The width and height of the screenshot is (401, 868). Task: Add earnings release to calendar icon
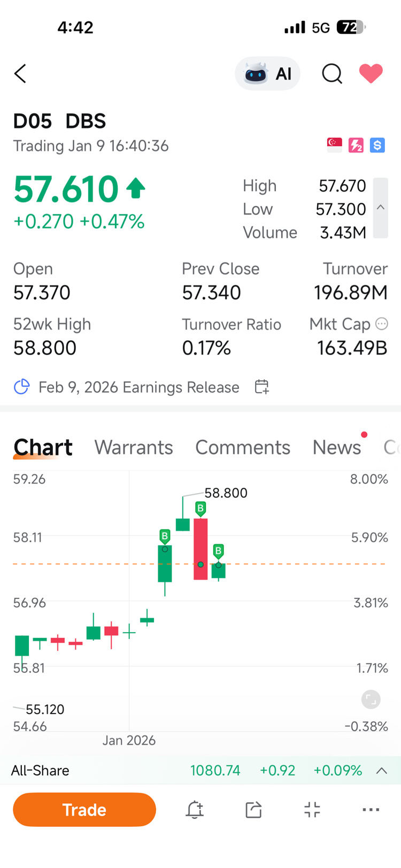(x=261, y=387)
